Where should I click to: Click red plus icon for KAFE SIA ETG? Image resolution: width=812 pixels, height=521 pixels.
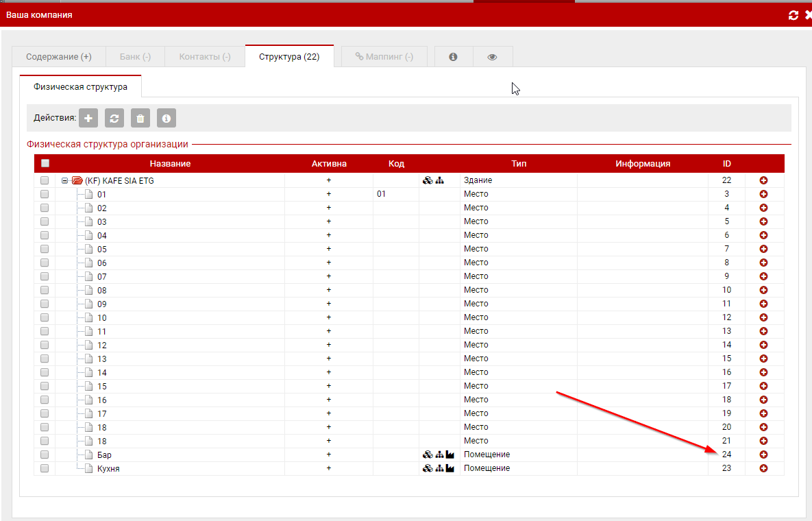(x=763, y=180)
